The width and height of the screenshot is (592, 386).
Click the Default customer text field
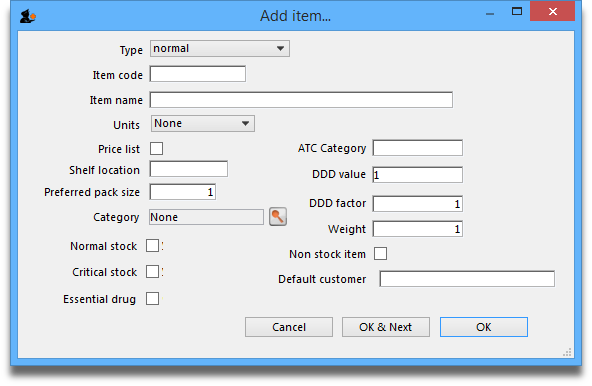(x=467, y=279)
